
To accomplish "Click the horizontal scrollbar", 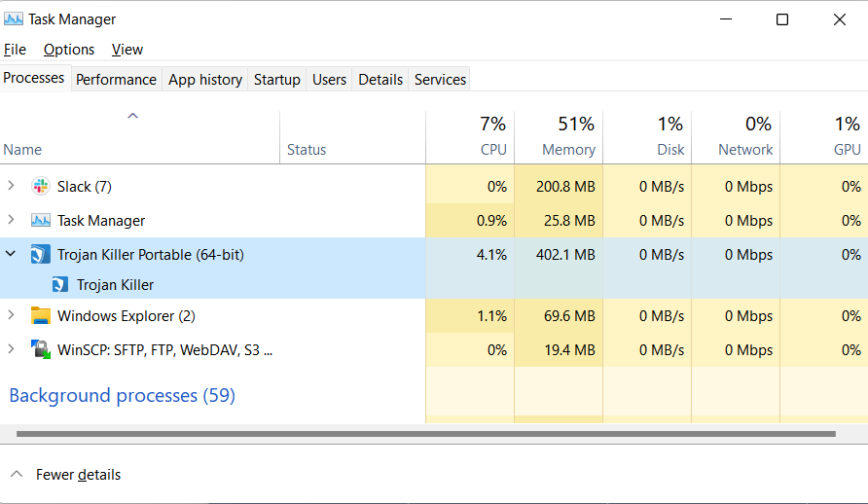I will [x=425, y=434].
